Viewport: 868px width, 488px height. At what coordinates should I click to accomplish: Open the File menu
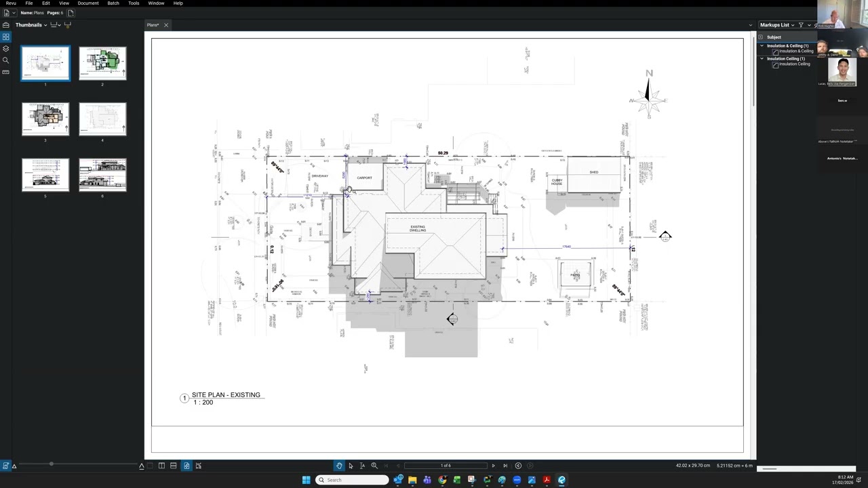[x=29, y=3]
